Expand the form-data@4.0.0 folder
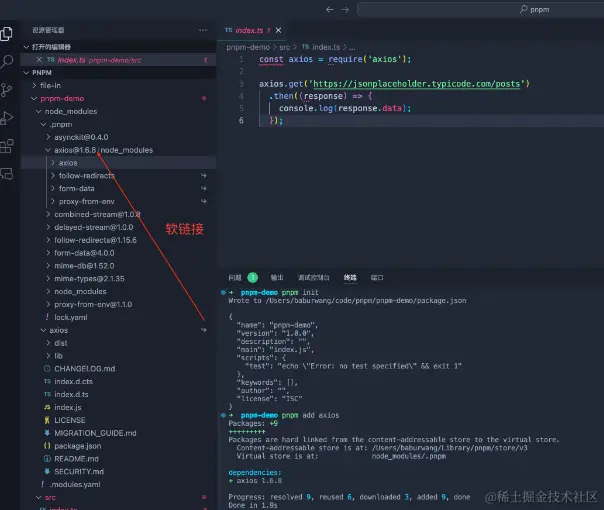Image resolution: width=604 pixels, height=510 pixels. (x=118, y=253)
